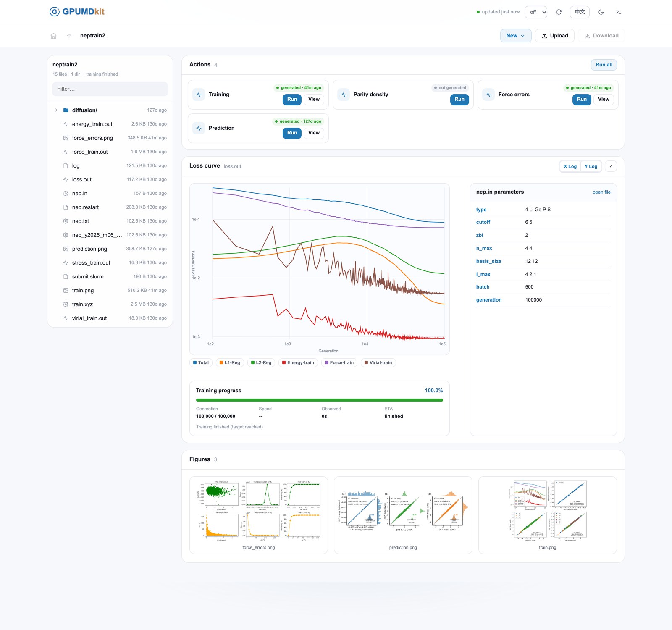This screenshot has width=672, height=630.
Task: Click the Download button
Action: (x=601, y=36)
